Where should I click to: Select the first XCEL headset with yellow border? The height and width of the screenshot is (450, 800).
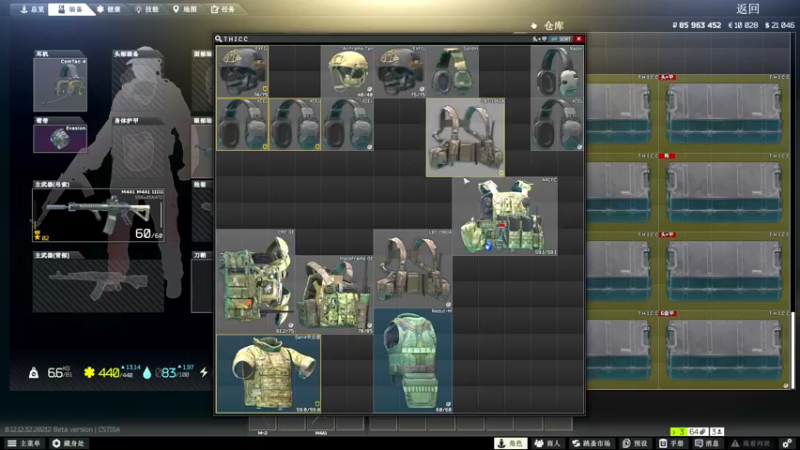click(242, 124)
